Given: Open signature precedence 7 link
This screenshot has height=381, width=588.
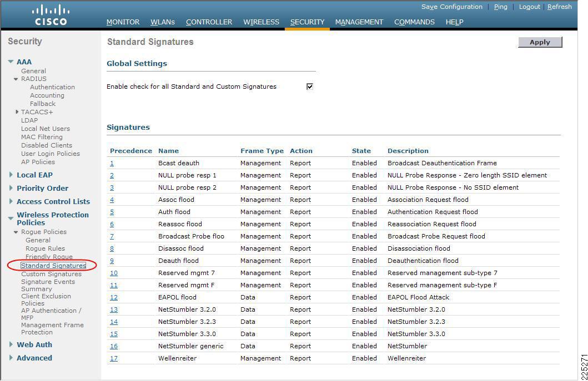Looking at the screenshot, I should [112, 236].
